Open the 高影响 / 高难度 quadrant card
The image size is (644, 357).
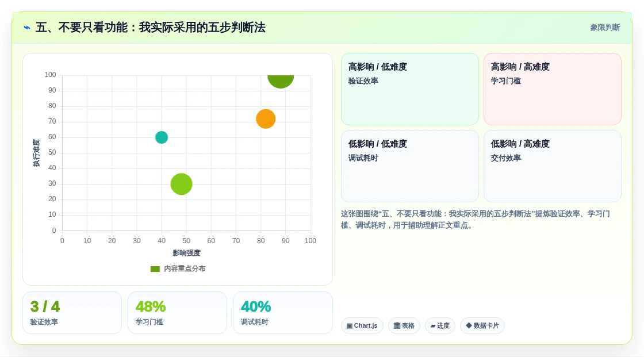553,89
